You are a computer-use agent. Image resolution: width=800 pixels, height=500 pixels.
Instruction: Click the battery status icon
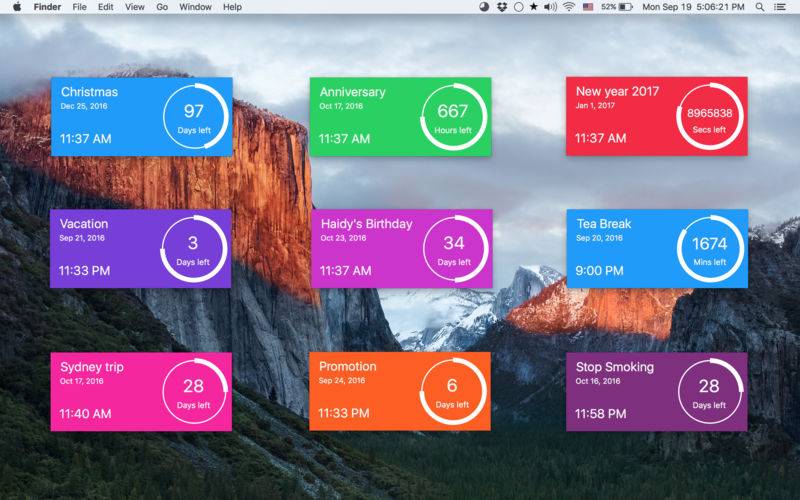click(x=626, y=7)
